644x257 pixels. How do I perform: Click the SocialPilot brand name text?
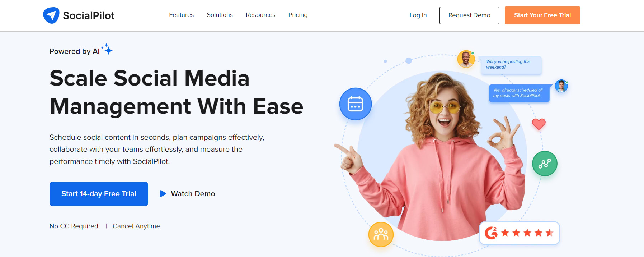click(x=89, y=15)
